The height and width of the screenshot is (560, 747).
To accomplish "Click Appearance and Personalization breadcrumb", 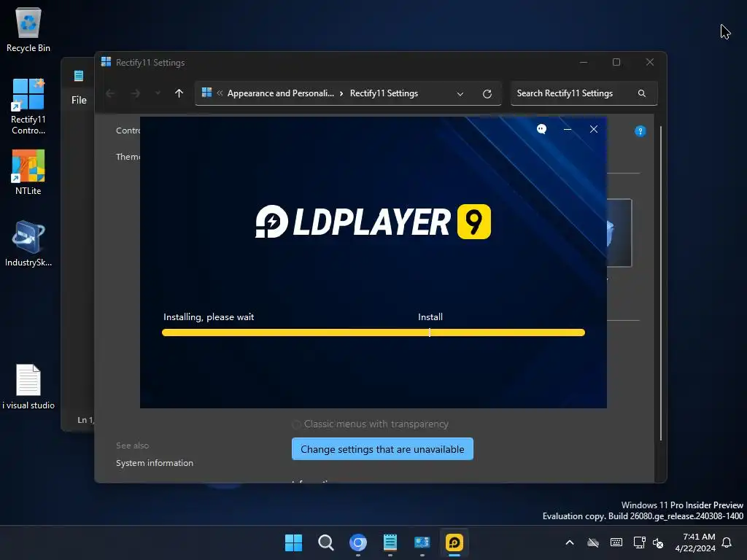I will 281,93.
